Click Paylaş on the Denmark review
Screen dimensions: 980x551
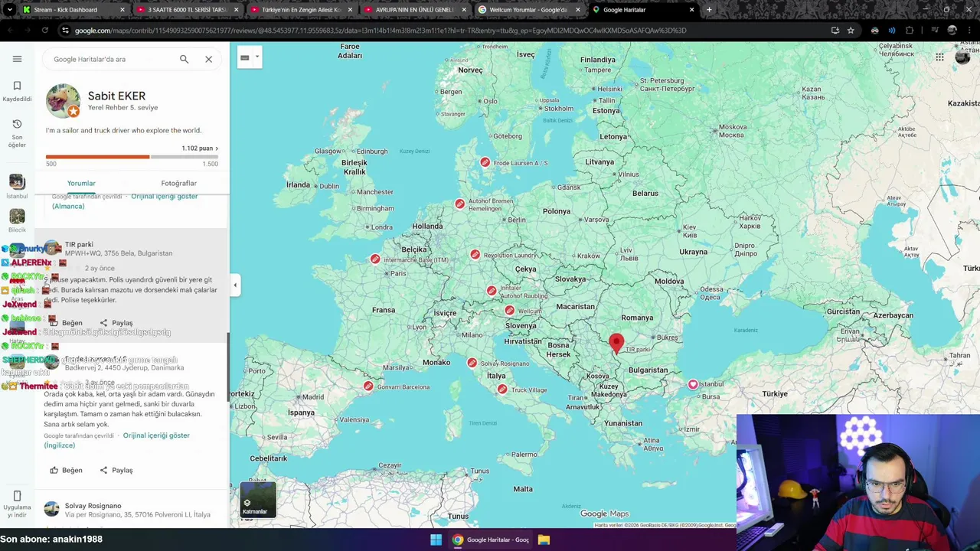pyautogui.click(x=116, y=470)
